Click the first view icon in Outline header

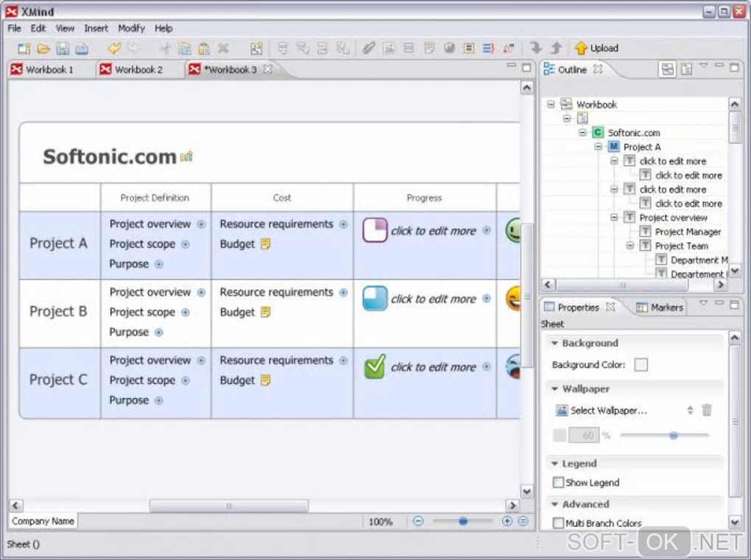[667, 69]
